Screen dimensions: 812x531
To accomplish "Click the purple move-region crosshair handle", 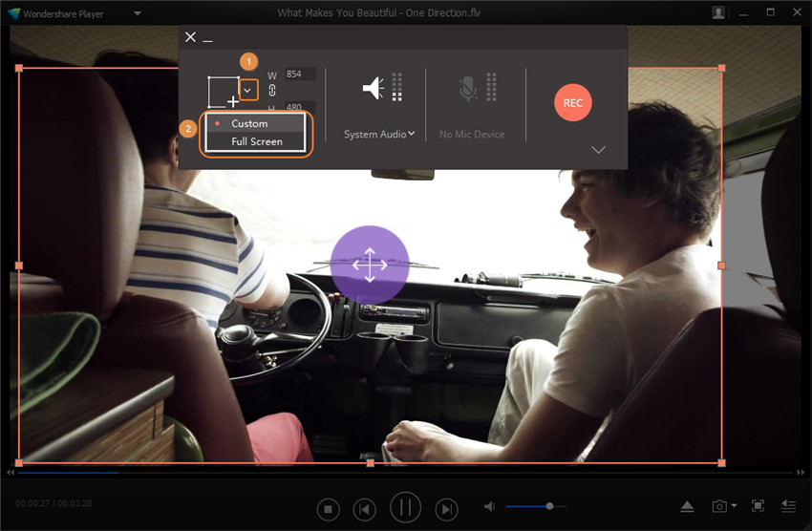I will (x=370, y=265).
